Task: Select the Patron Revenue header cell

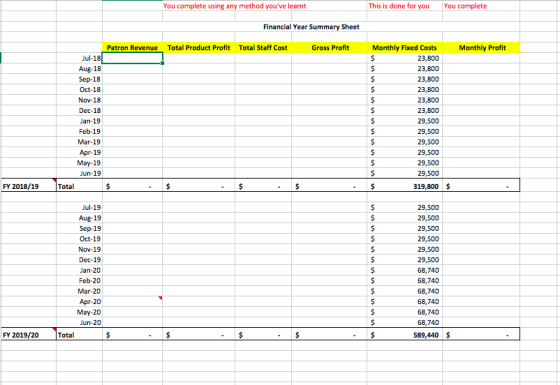Action: (132, 48)
